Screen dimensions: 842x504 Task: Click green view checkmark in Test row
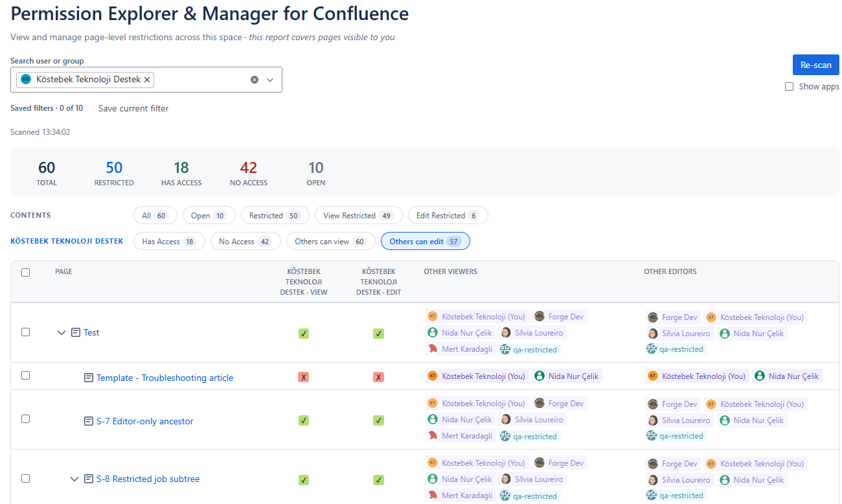click(304, 334)
